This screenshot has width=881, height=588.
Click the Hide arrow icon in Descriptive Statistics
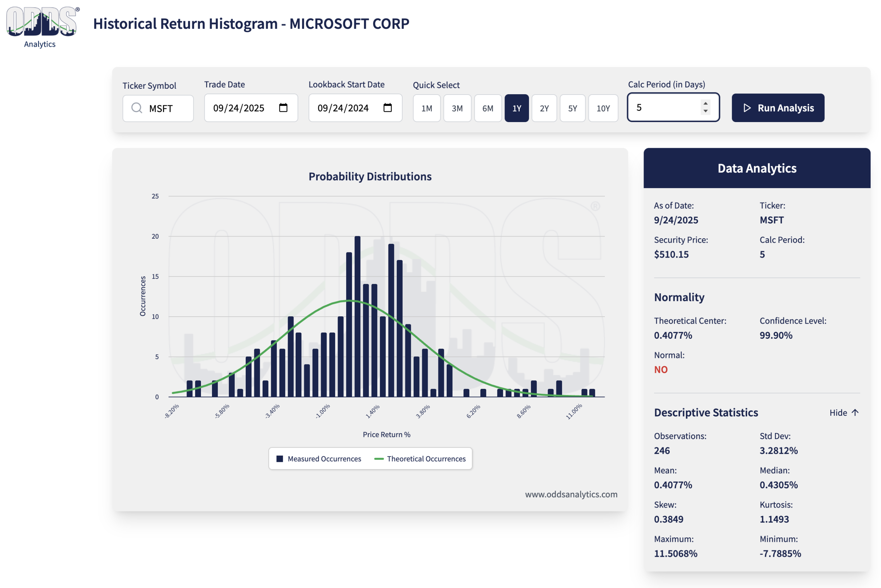[855, 413]
